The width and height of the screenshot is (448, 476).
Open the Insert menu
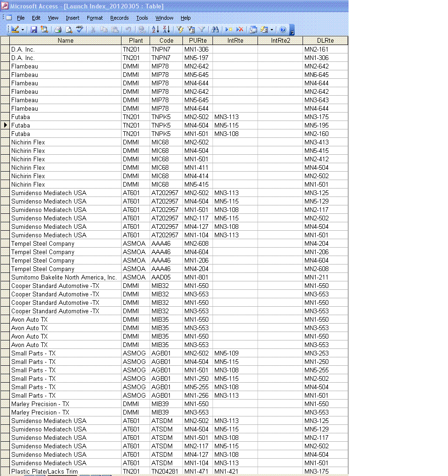click(73, 18)
